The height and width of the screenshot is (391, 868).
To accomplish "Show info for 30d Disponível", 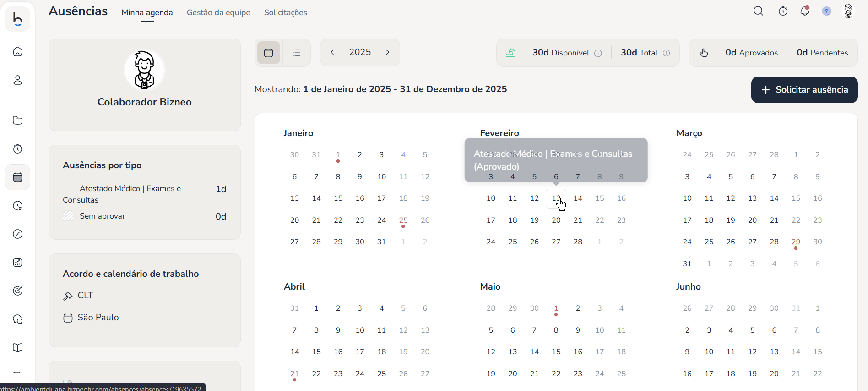I will [598, 53].
